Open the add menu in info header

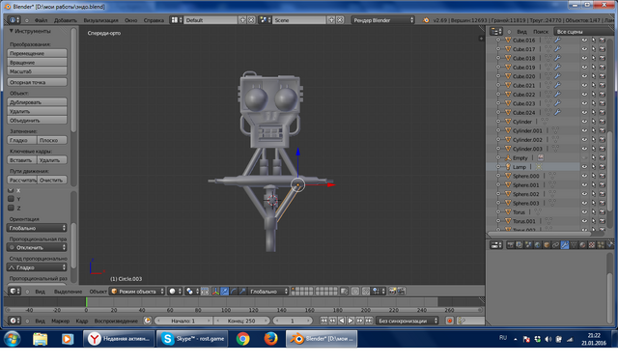65,20
